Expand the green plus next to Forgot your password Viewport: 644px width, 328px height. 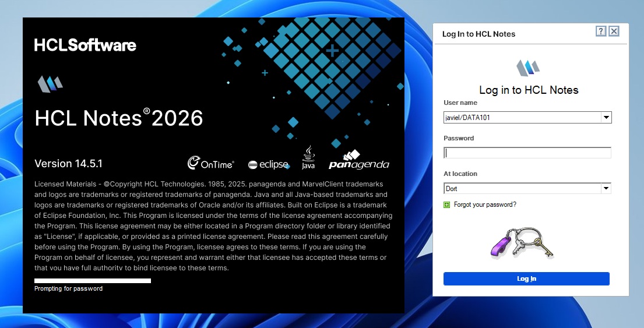click(447, 205)
